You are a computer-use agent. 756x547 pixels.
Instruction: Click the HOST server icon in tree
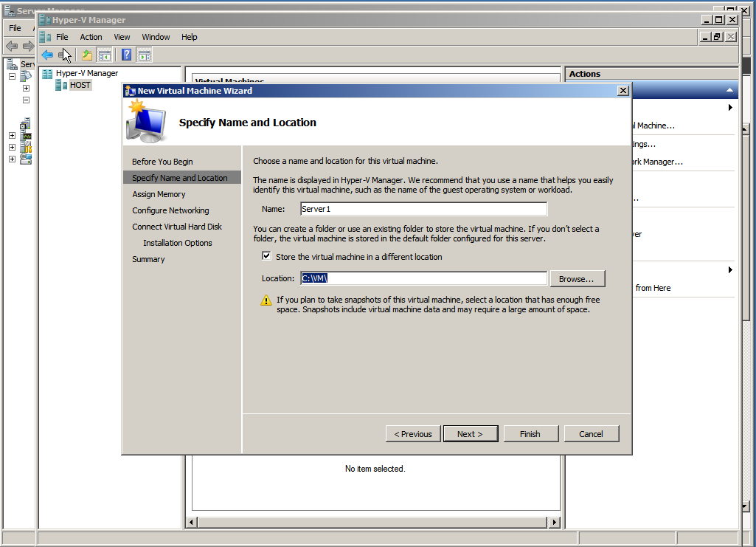pyautogui.click(x=61, y=86)
